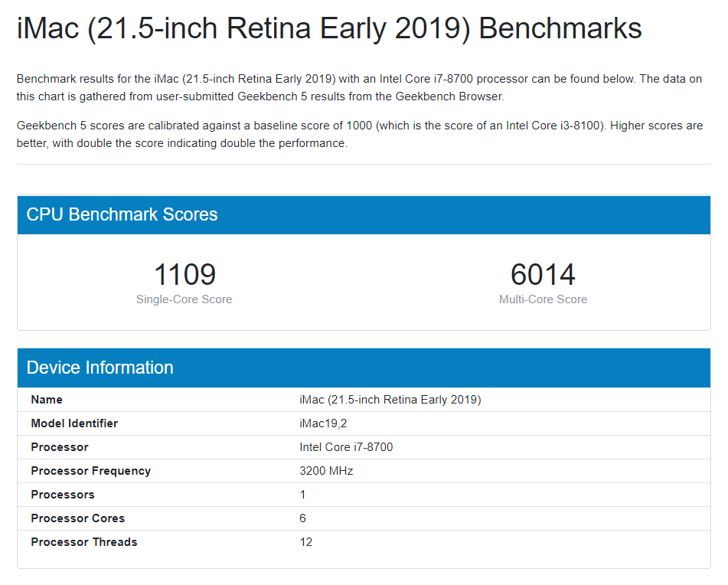
Task: Click the 'Single-Core Score' label
Action: 184,299
